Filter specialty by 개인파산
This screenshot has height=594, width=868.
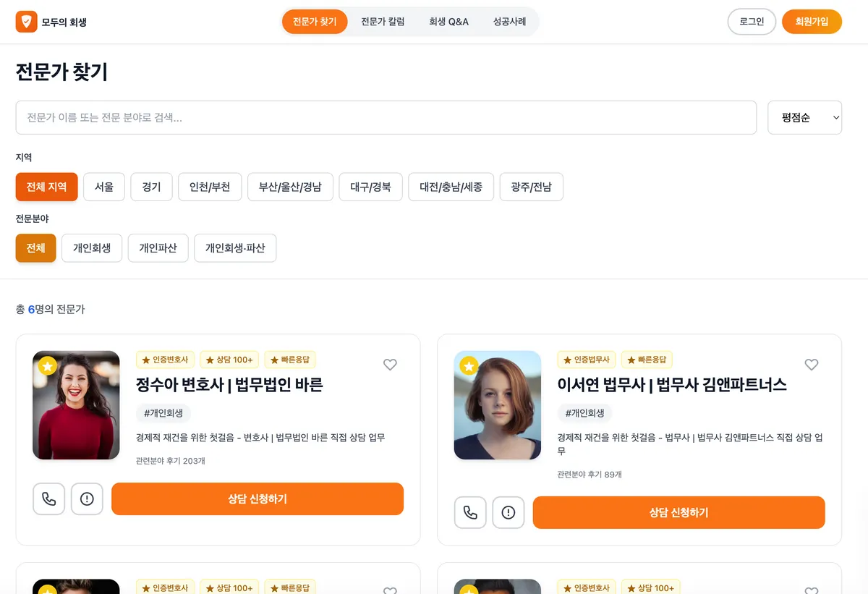click(158, 248)
